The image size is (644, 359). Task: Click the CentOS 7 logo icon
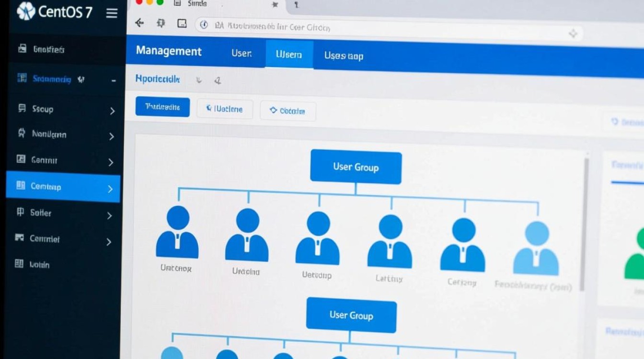click(26, 11)
